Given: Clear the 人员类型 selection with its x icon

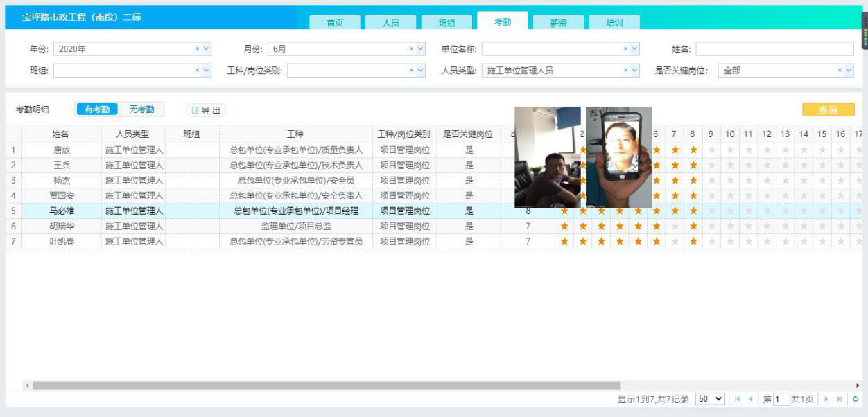Looking at the screenshot, I should pyautogui.click(x=625, y=71).
